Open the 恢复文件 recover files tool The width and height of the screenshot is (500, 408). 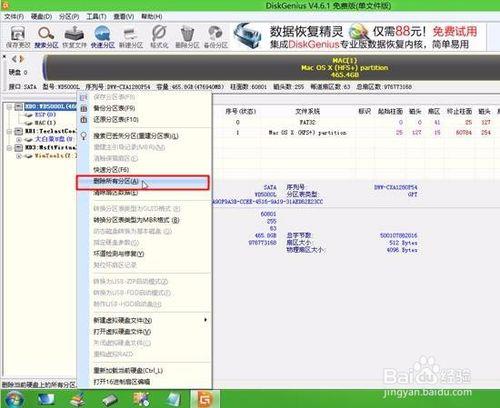tap(74, 37)
